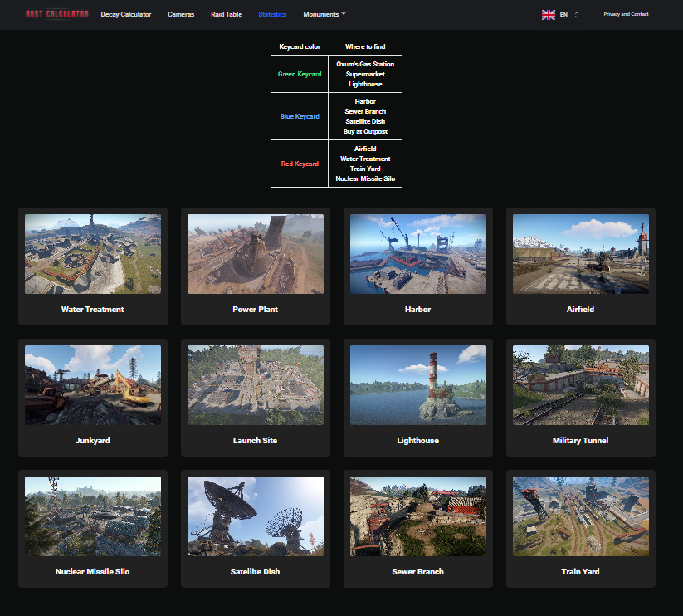Click the Rust Calculator logo
This screenshot has width=683, height=616.
57,14
